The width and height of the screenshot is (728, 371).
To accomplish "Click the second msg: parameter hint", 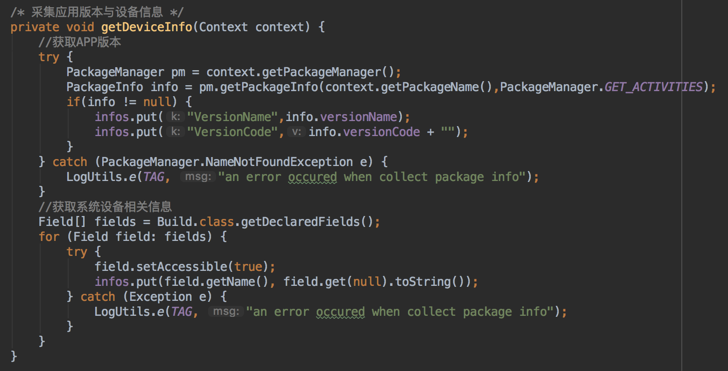I will coord(226,312).
